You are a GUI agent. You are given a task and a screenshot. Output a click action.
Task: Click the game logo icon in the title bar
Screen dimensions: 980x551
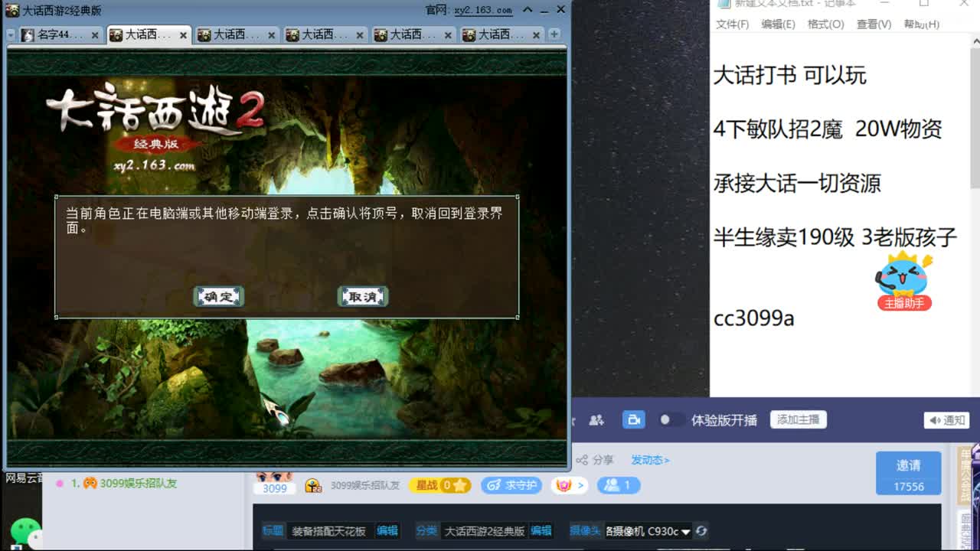coord(12,10)
